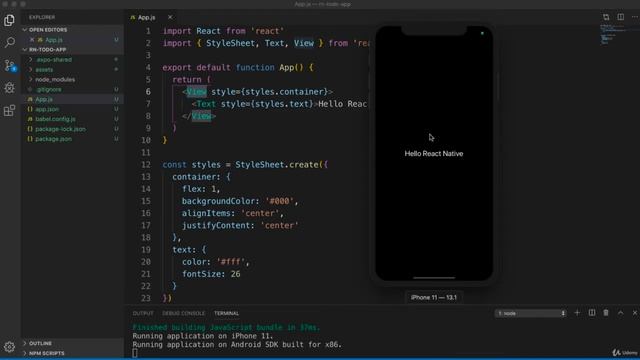
Task: Click the highlighted View tag on line 6
Action: tap(196, 92)
